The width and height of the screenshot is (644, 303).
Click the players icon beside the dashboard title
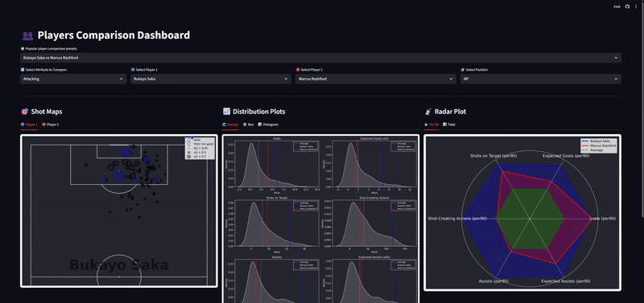pyautogui.click(x=27, y=35)
